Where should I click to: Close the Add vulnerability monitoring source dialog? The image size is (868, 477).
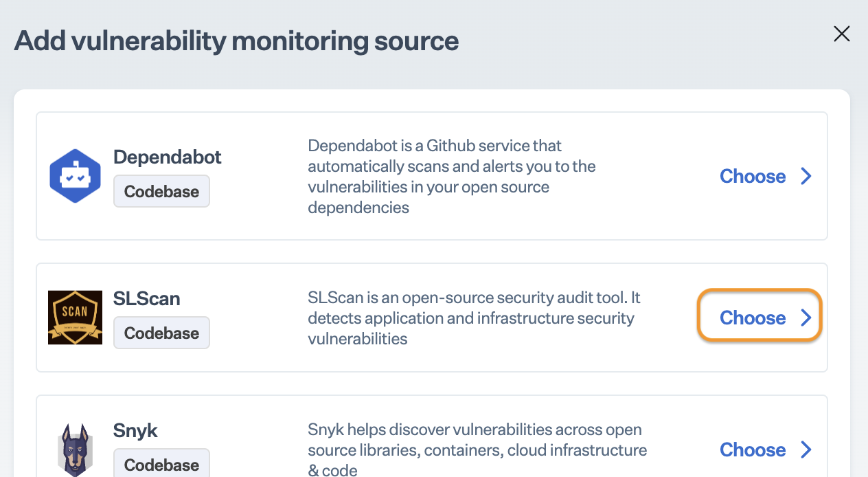pyautogui.click(x=842, y=34)
